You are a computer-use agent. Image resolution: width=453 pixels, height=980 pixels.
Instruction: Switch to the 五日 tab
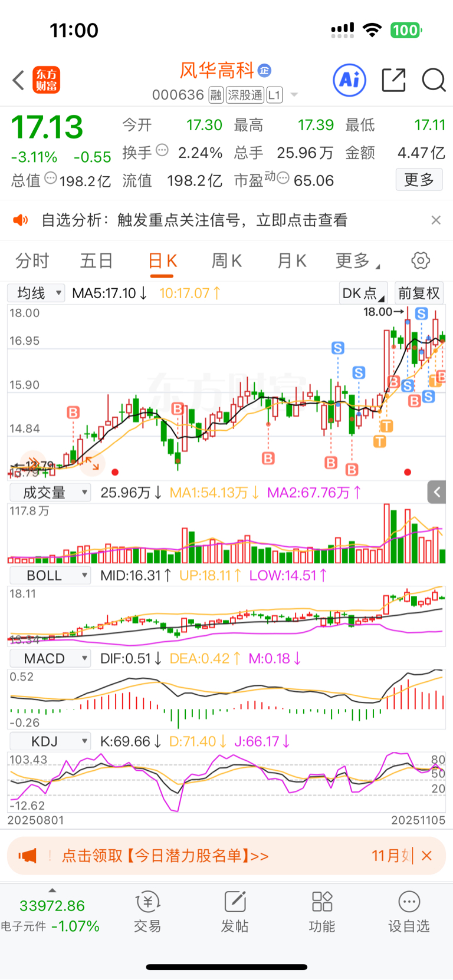pos(97,260)
